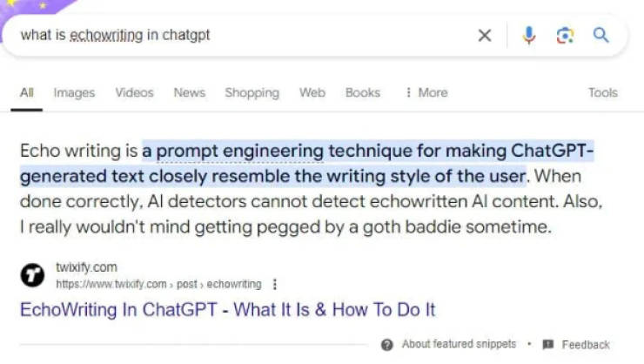Open EchoWriting In ChatGPT result title link

(227, 309)
